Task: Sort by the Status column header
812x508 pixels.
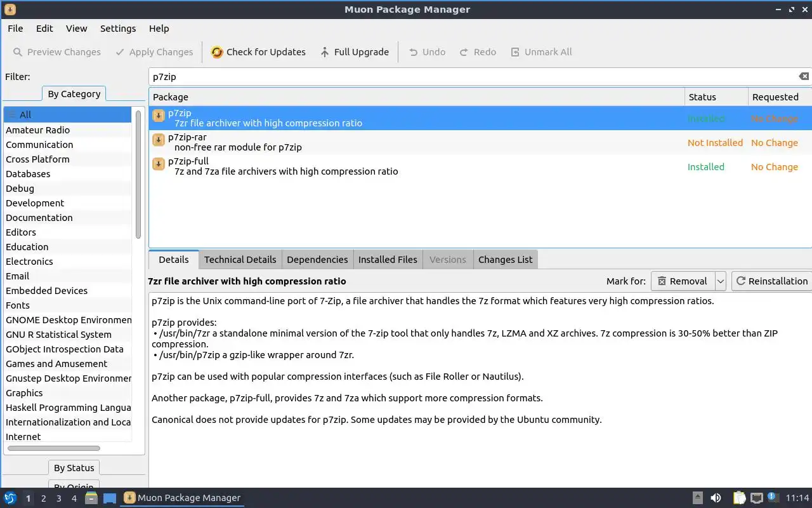Action: coord(716,97)
